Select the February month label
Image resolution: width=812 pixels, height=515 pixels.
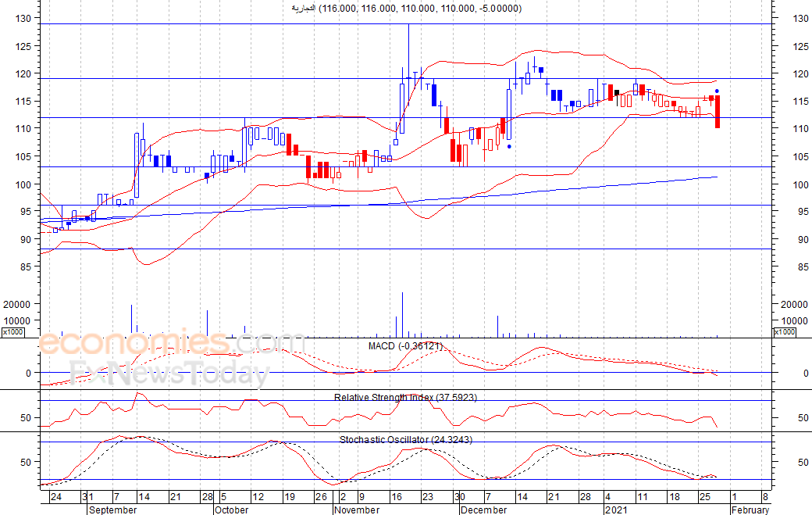pyautogui.click(x=750, y=510)
